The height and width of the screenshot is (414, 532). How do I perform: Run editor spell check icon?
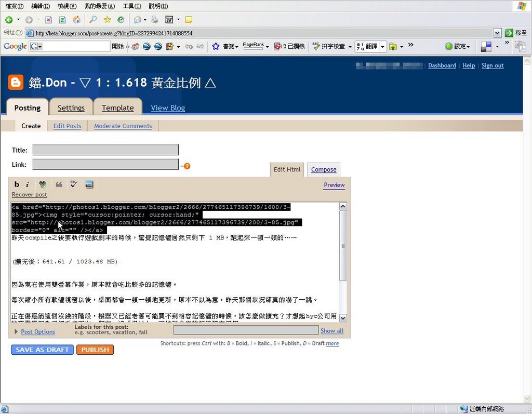74,184
